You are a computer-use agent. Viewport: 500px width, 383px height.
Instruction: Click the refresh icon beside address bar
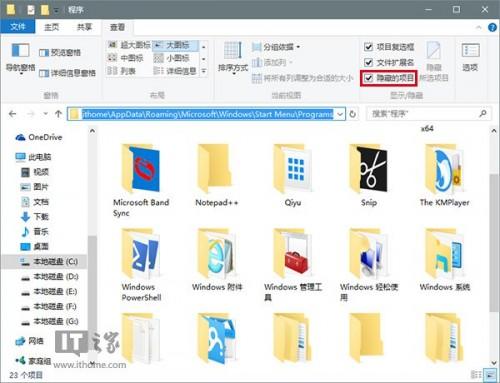click(353, 114)
